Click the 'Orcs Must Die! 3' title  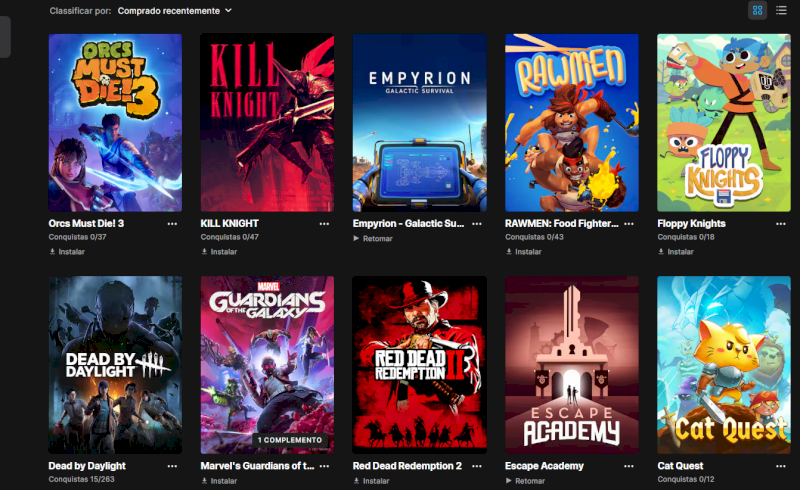(x=86, y=224)
